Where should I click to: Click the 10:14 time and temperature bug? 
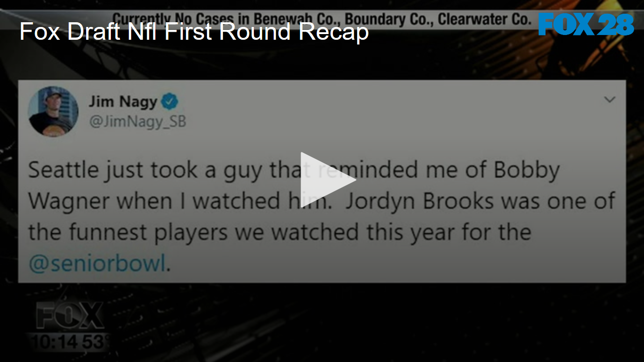(x=68, y=342)
